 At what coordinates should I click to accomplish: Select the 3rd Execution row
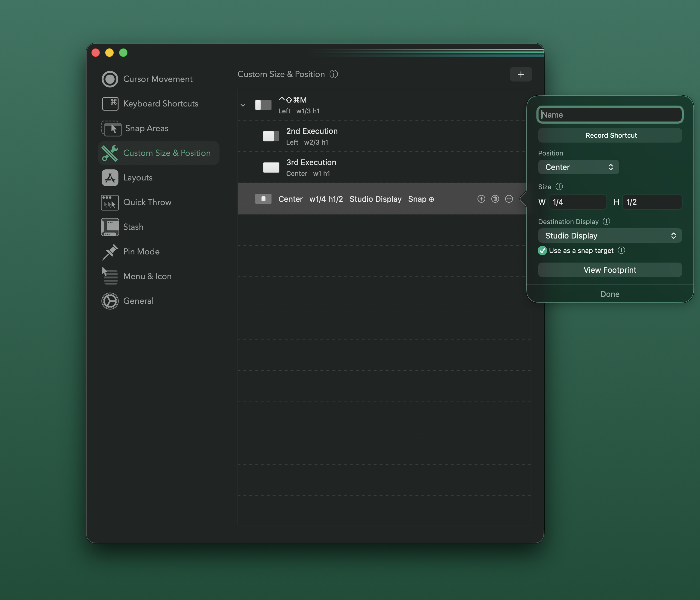point(385,168)
